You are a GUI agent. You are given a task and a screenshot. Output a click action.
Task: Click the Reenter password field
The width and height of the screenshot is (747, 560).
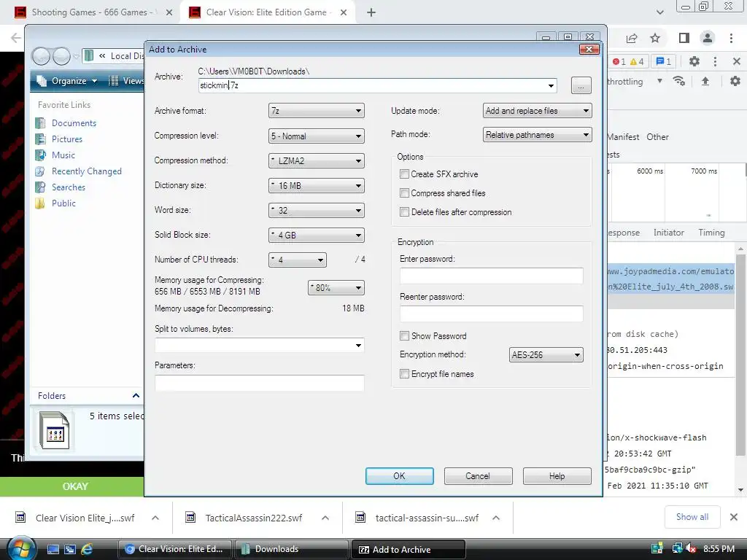pos(491,314)
